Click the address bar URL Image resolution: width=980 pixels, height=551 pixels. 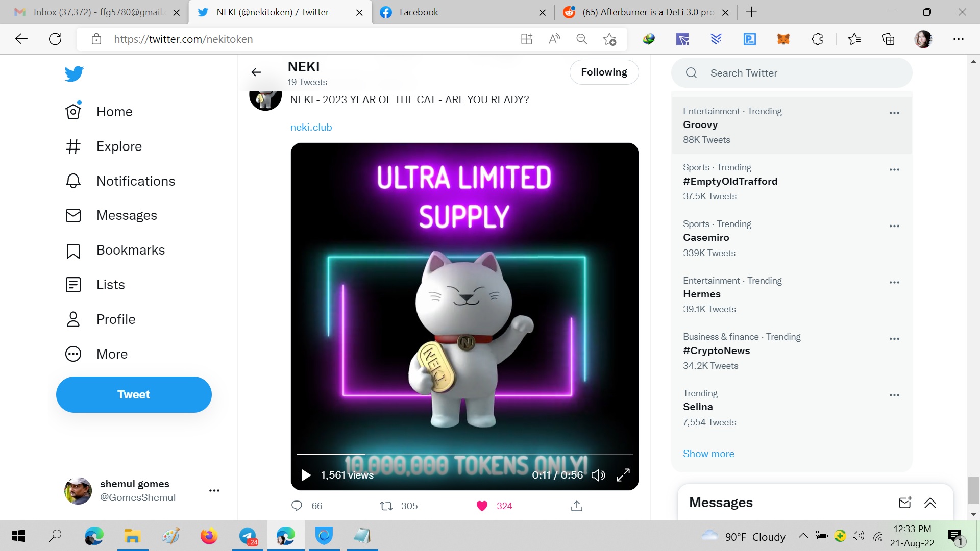[x=183, y=39]
